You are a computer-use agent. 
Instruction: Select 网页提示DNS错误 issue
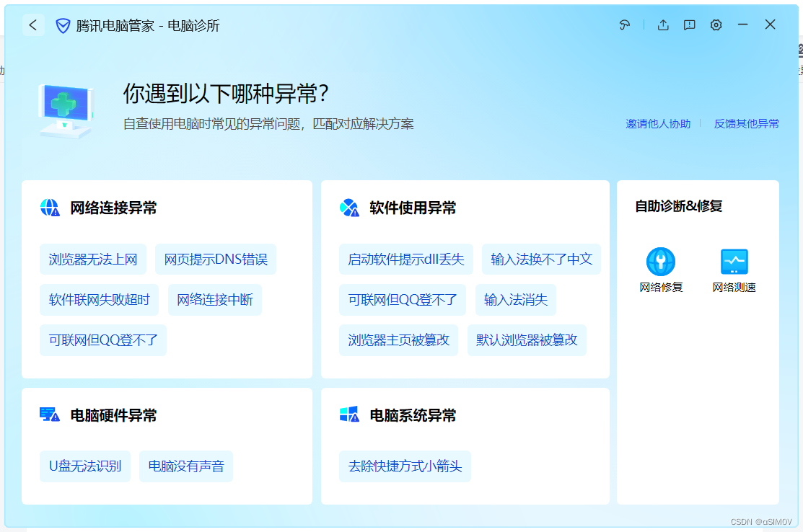tap(216, 260)
